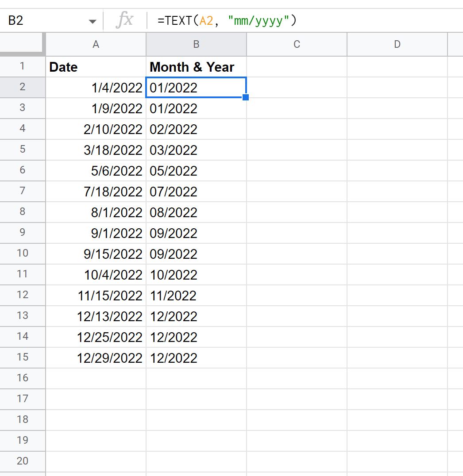Open the Name box dropdown arrow

coord(93,21)
